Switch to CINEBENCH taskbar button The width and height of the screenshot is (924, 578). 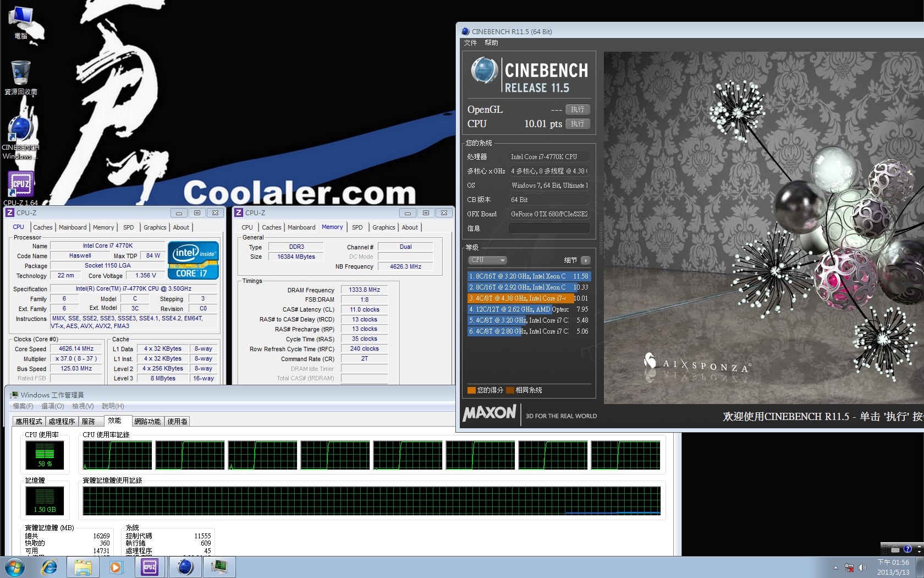pos(185,567)
